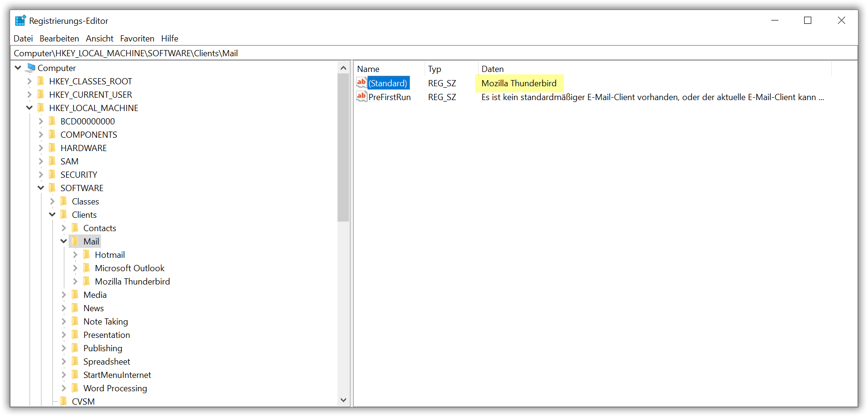
Task: Expand the StartMenuInternet key
Action: coord(64,375)
